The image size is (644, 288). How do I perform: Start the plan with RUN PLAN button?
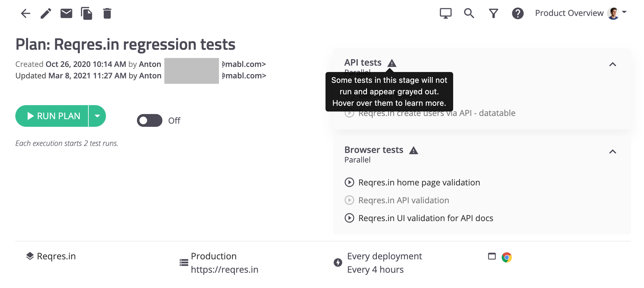pyautogui.click(x=52, y=116)
